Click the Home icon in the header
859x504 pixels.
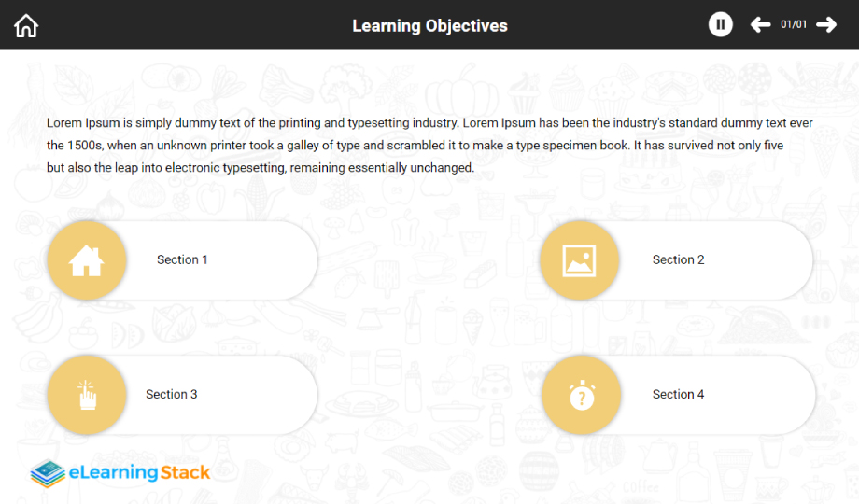[x=26, y=26]
